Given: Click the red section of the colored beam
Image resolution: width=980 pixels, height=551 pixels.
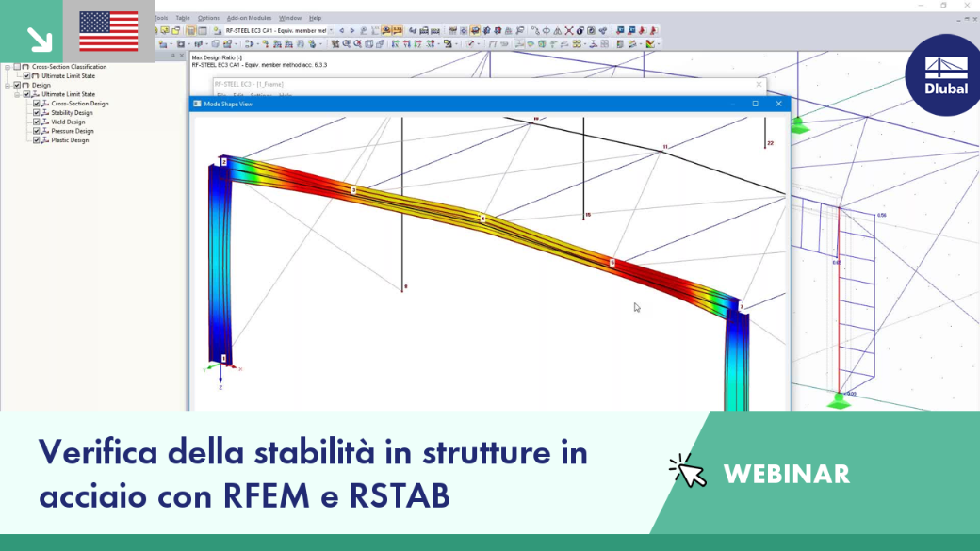Looking at the screenshot, I should tap(313, 182).
